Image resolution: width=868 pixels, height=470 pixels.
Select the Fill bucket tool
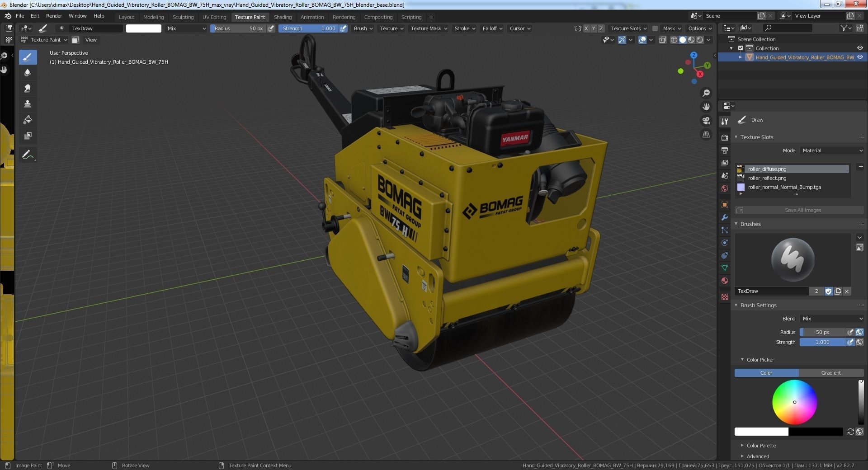pyautogui.click(x=28, y=120)
